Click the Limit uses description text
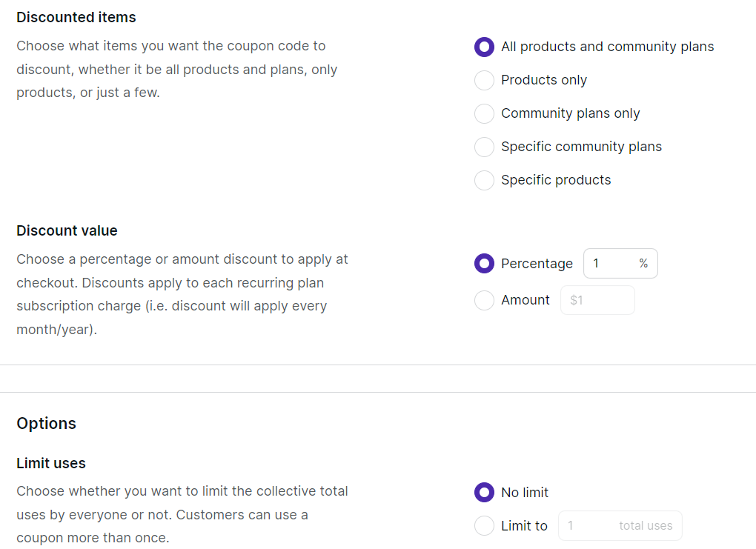 182,514
